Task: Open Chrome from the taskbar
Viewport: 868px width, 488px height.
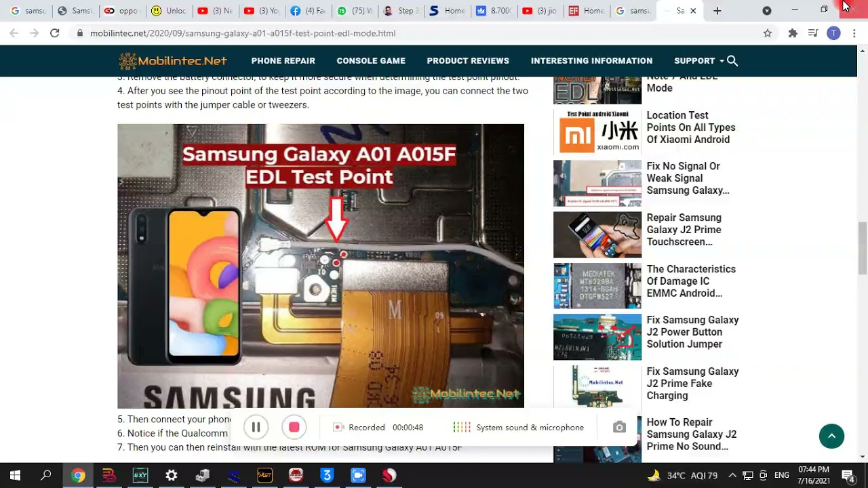Action: 78,475
